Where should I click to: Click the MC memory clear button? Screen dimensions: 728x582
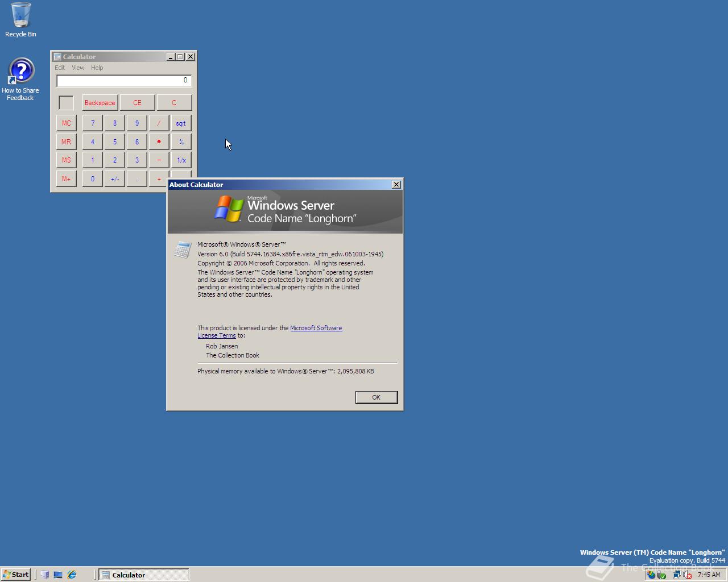pos(67,123)
